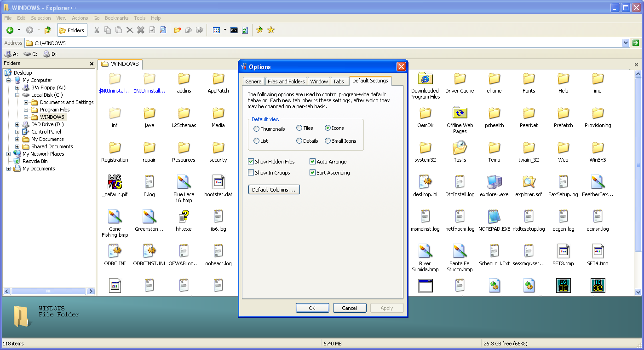Switch to Files and Folders tab
644x350 pixels.
tap(286, 82)
